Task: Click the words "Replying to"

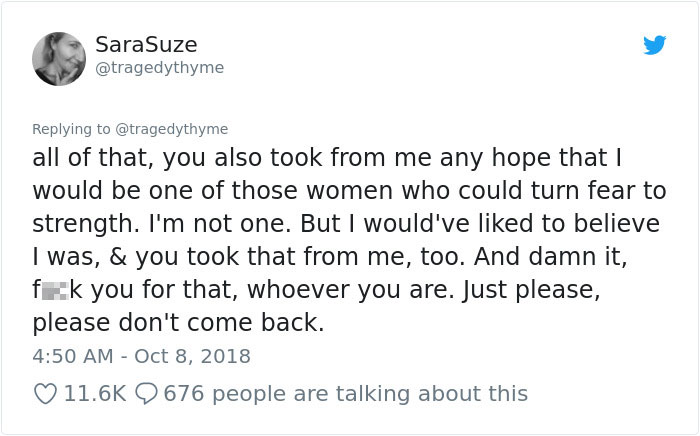Action: [73, 129]
